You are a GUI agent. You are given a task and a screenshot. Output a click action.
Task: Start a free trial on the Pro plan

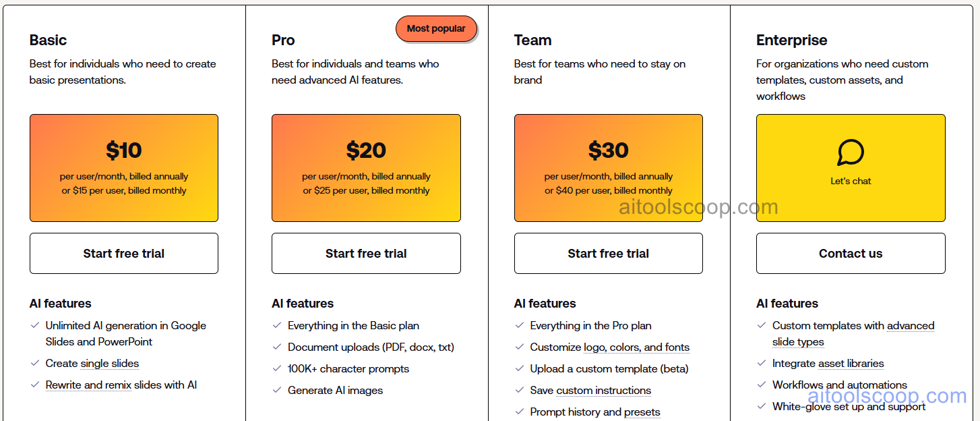366,253
